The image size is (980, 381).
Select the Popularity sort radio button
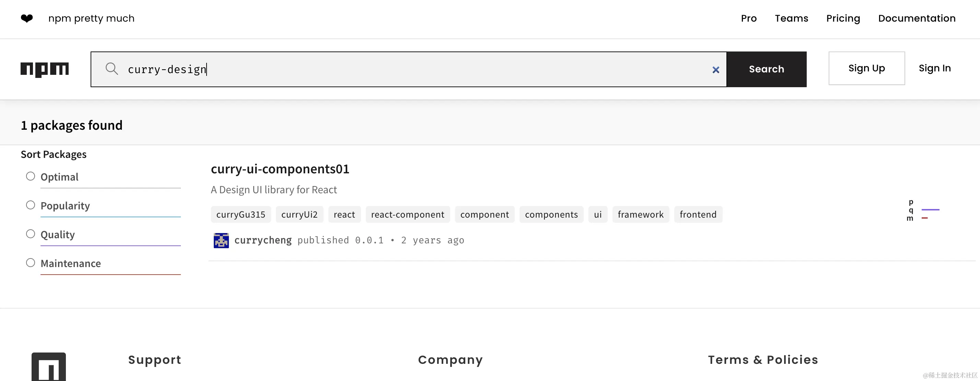point(31,205)
